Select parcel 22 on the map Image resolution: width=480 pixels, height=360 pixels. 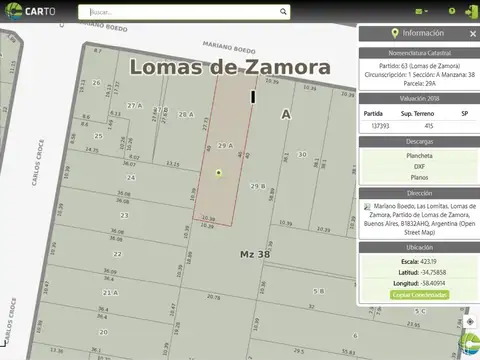[x=117, y=254]
